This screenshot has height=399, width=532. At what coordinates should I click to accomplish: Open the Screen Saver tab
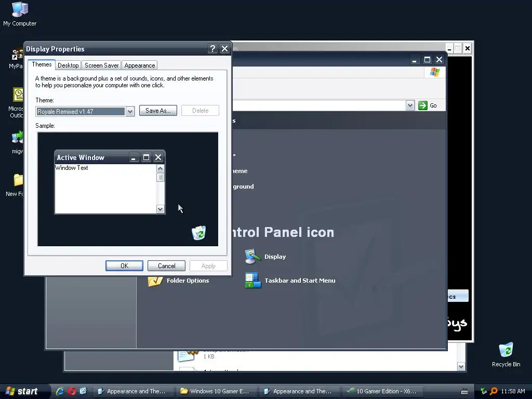tap(101, 65)
